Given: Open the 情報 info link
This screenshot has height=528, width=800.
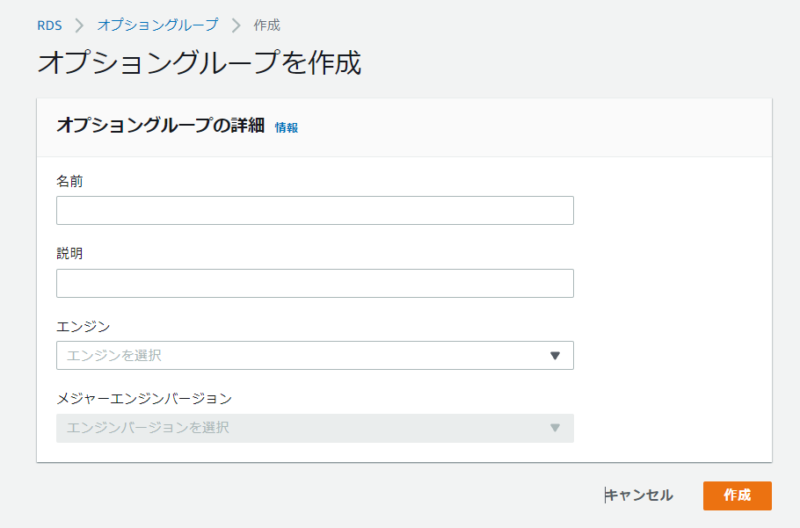Looking at the screenshot, I should click(x=286, y=128).
